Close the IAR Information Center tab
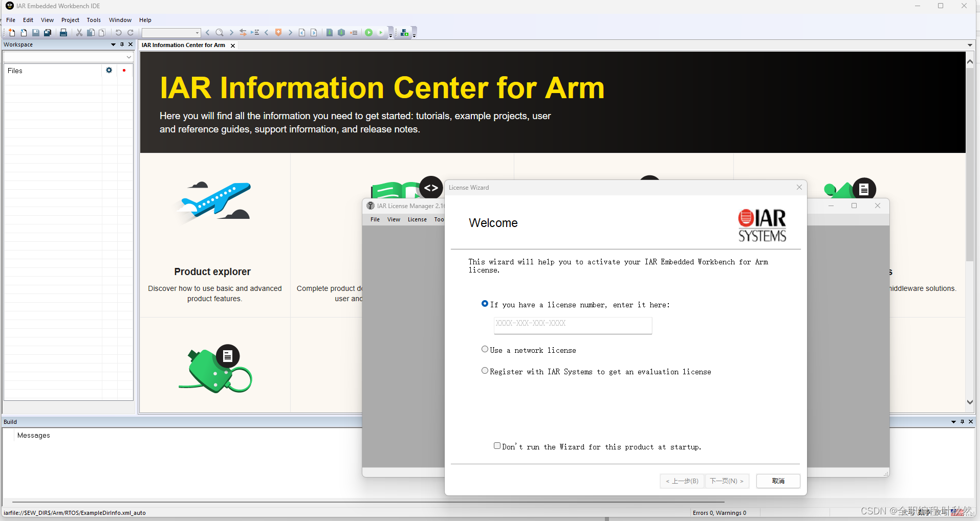The width and height of the screenshot is (980, 521). [x=233, y=46]
